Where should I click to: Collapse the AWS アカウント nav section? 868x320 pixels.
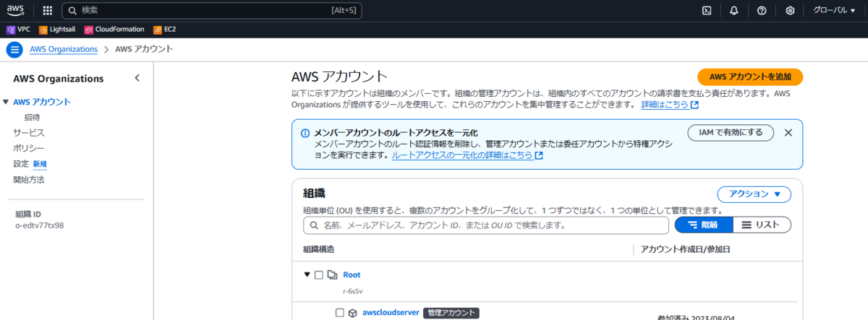tap(7, 102)
